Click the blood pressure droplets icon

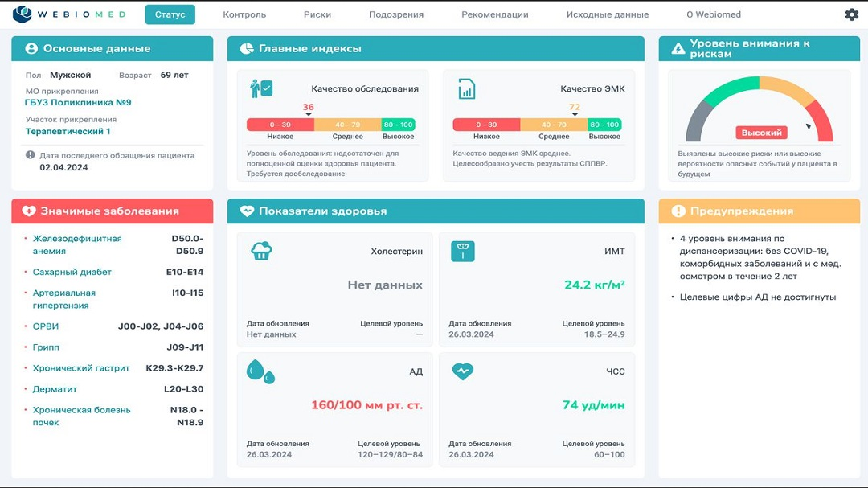pos(260,371)
